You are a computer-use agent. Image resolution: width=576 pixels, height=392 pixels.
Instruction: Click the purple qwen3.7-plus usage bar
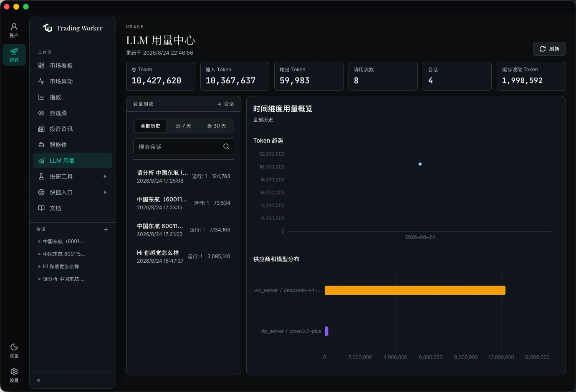[x=326, y=331]
